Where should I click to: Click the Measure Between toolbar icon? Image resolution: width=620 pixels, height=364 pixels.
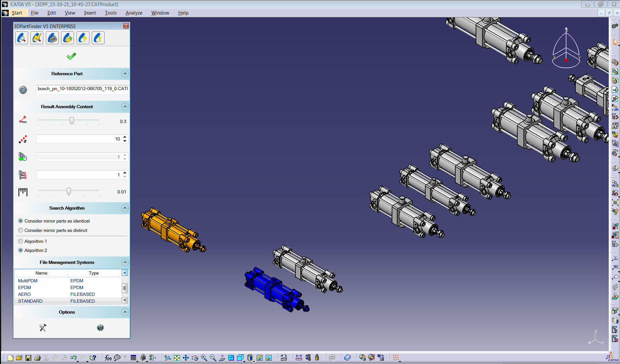pyautogui.click(x=299, y=358)
